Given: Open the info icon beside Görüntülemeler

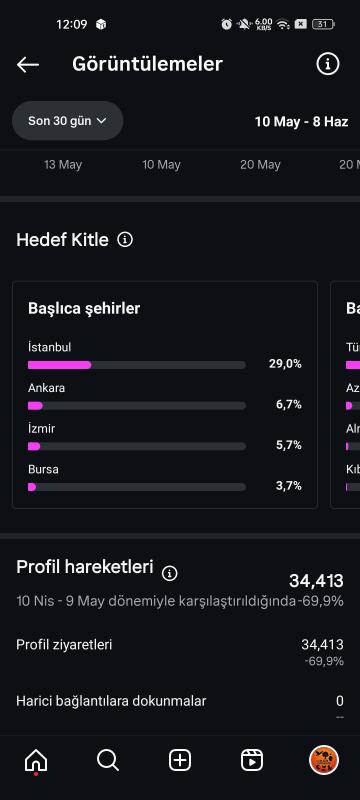Looking at the screenshot, I should [327, 64].
